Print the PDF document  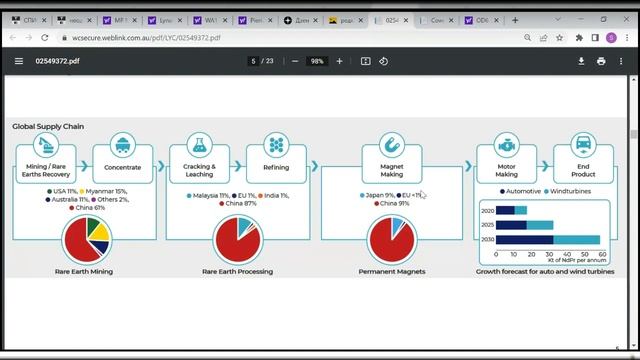tap(601, 61)
